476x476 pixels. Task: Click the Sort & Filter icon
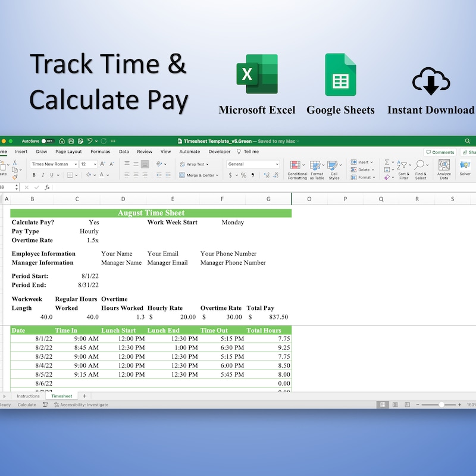point(402,165)
